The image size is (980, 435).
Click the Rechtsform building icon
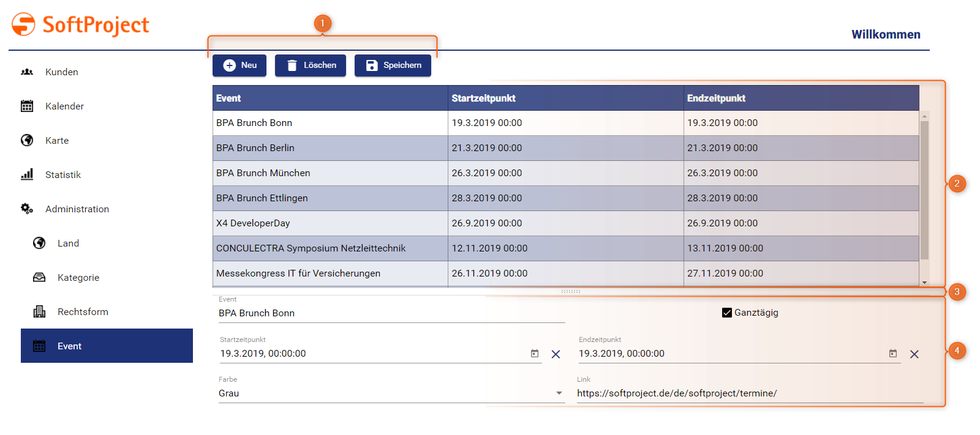click(x=39, y=312)
